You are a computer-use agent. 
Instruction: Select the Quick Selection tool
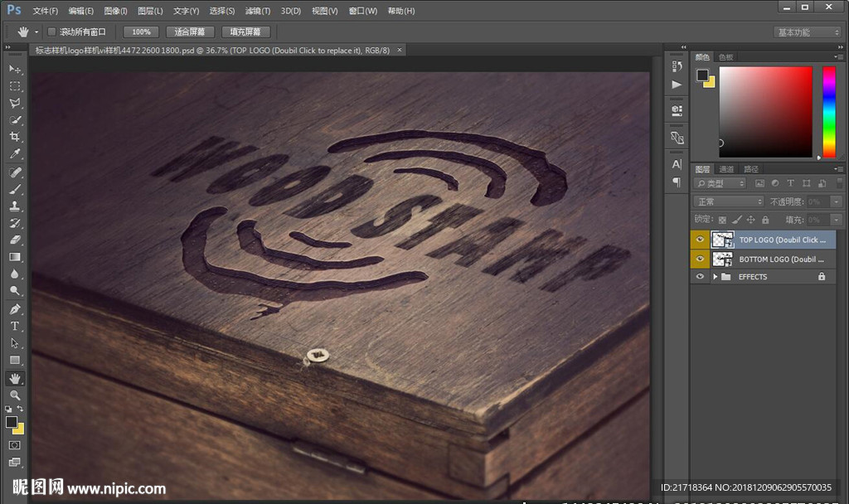pyautogui.click(x=15, y=120)
